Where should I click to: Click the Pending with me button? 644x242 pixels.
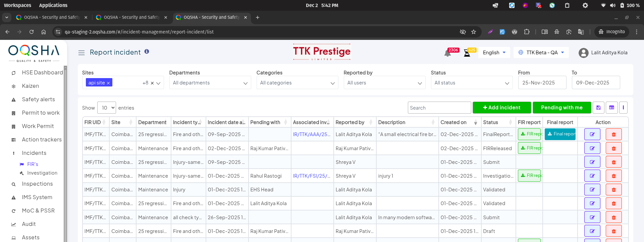point(561,108)
